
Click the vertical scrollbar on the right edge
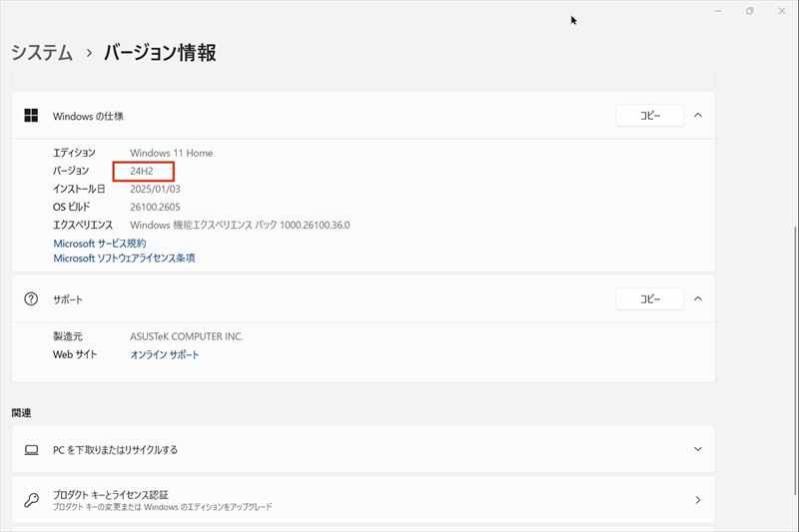[x=795, y=360]
